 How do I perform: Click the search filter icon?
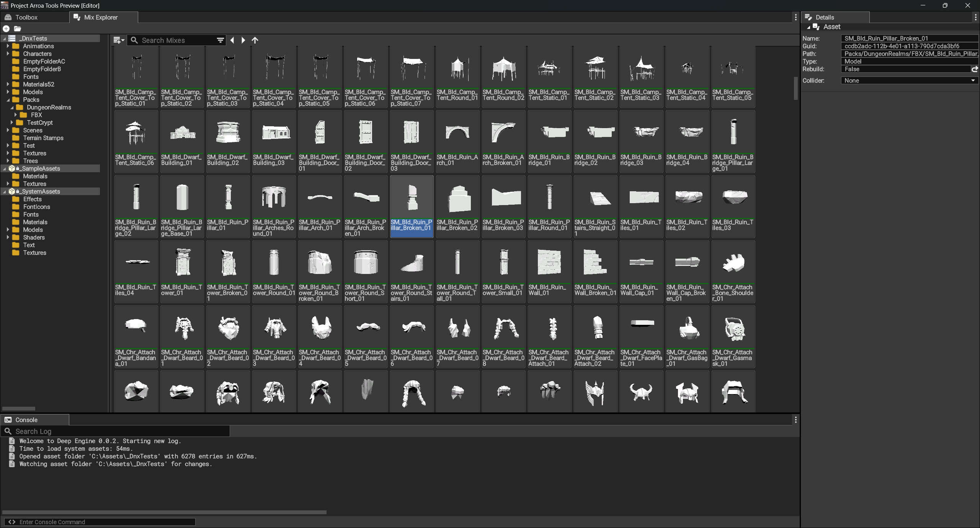click(x=220, y=40)
